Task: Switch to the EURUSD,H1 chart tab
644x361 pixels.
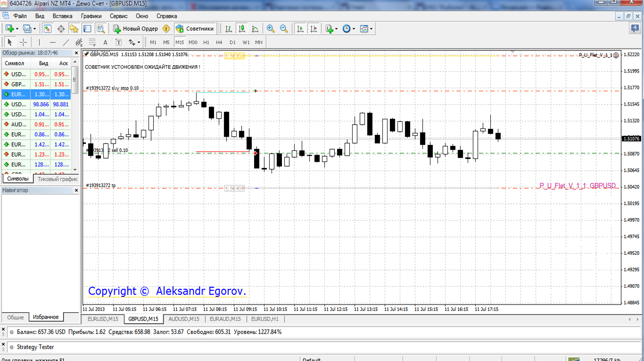Action: click(265, 319)
